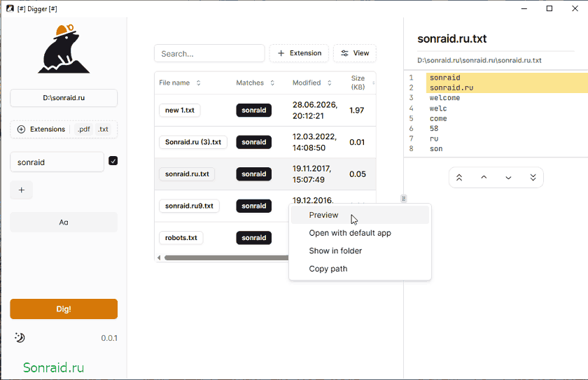
Task: Click horizontal scrollbar of results table
Action: 227,258
